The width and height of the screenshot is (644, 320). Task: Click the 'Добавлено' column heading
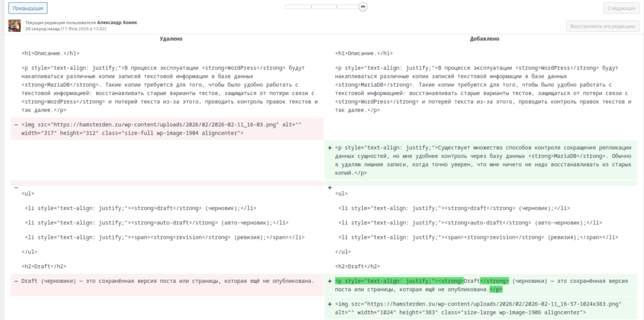[x=484, y=39]
